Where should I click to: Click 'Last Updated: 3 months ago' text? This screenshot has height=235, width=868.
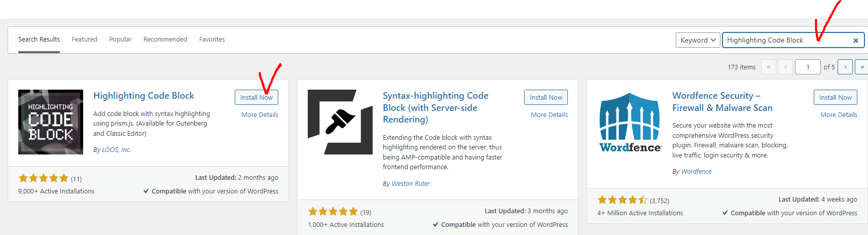pyautogui.click(x=526, y=211)
